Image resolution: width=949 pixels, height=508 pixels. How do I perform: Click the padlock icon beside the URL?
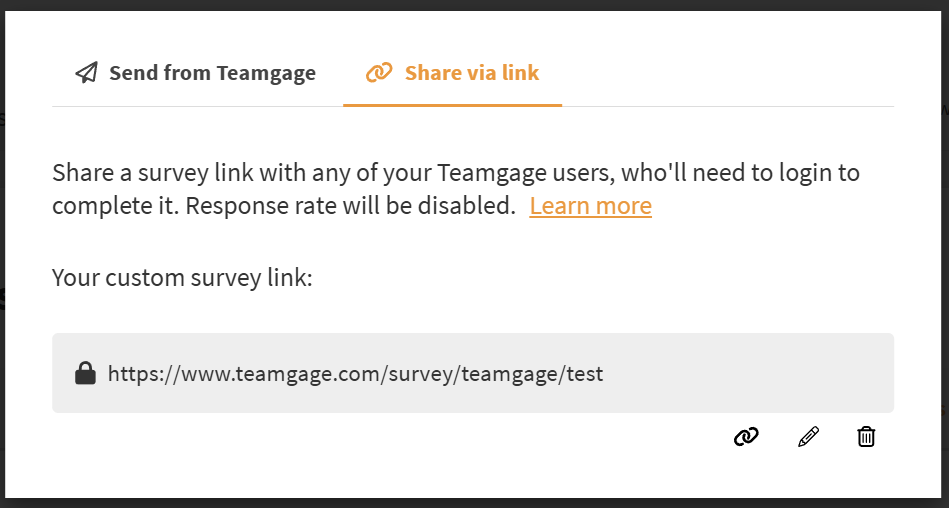pos(85,374)
